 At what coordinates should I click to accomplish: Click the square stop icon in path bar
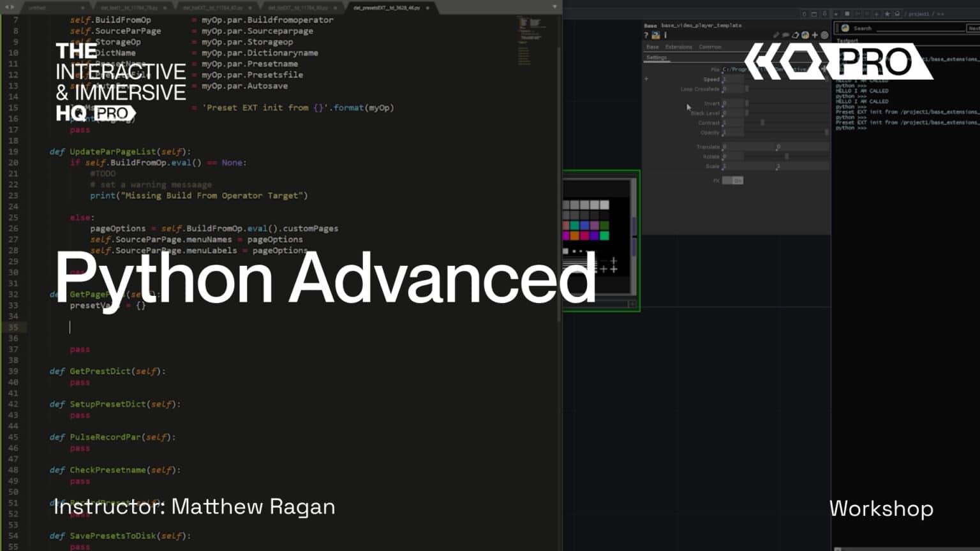point(847,14)
